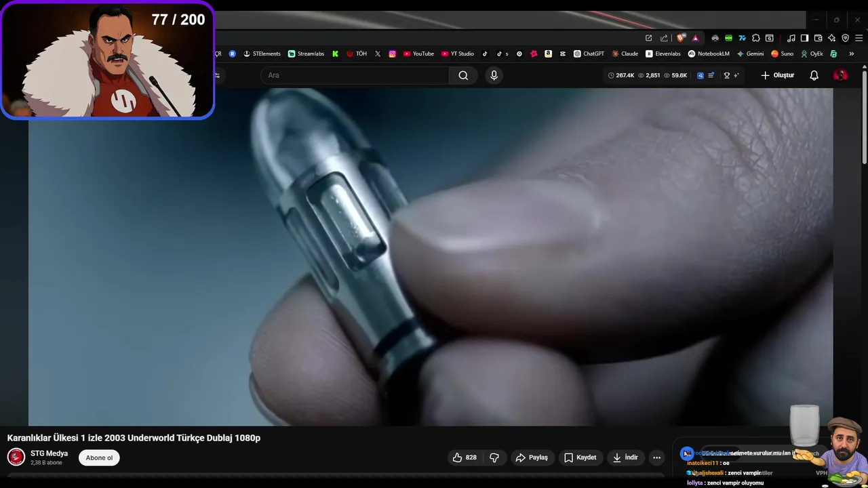Click the 267.4K stat in YouTube header
The width and height of the screenshot is (868, 488).
coord(621,75)
